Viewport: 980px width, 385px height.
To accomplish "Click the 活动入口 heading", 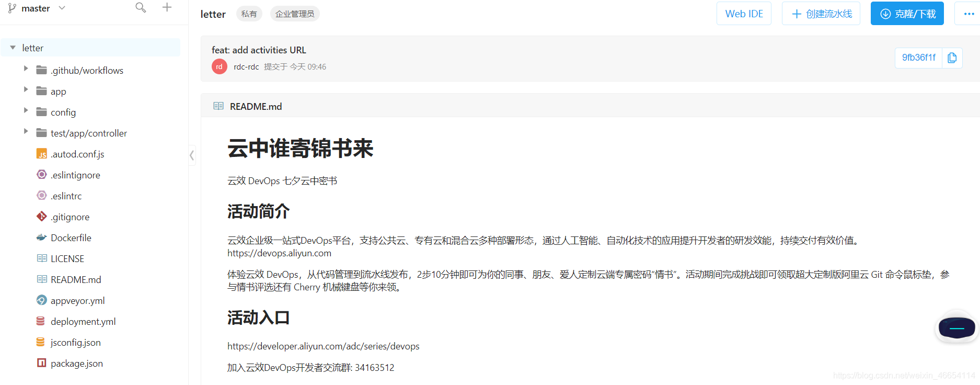I will point(259,318).
